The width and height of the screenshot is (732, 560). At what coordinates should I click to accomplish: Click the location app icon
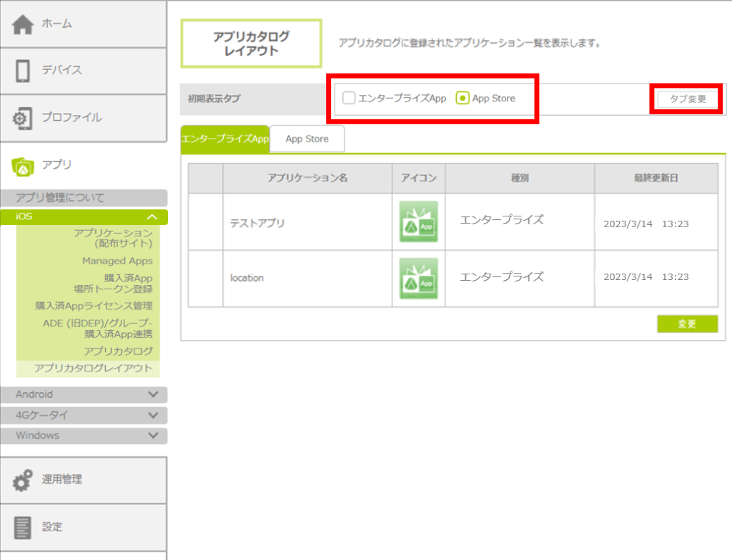(x=418, y=279)
